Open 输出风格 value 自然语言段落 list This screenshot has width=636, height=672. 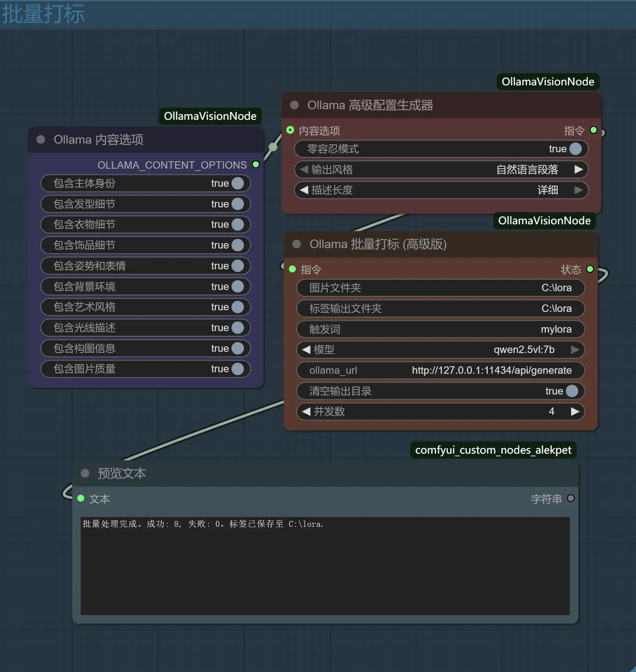(x=527, y=169)
